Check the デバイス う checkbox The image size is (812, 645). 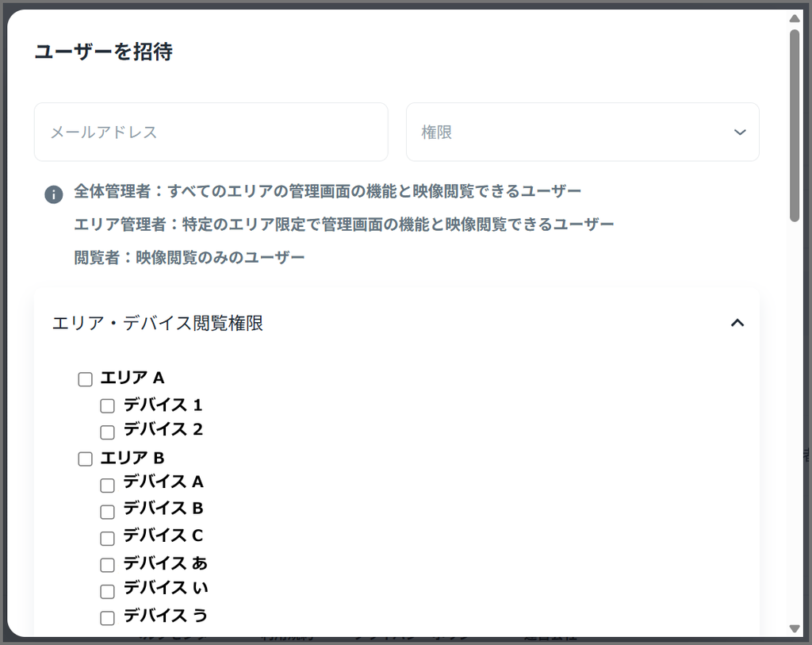[x=107, y=618]
